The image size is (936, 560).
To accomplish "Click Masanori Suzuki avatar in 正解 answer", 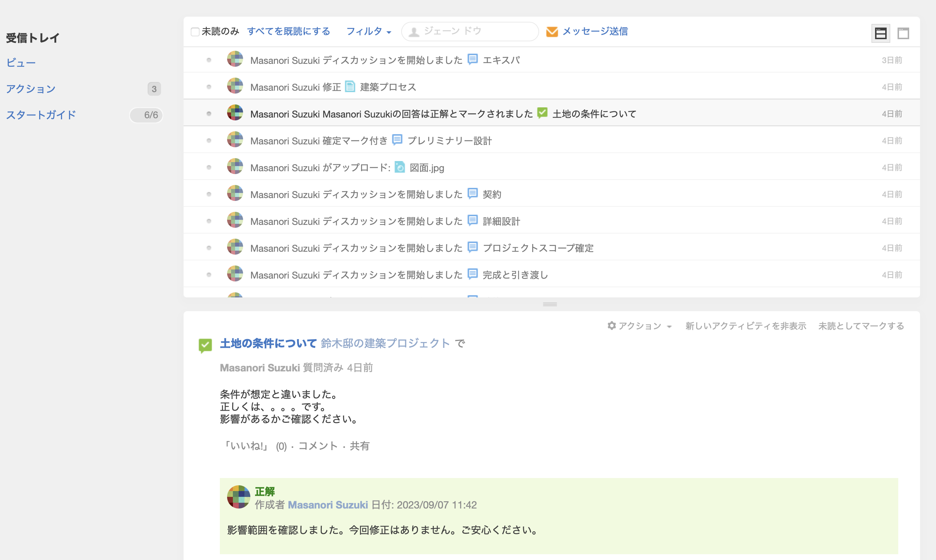I will coord(238,497).
